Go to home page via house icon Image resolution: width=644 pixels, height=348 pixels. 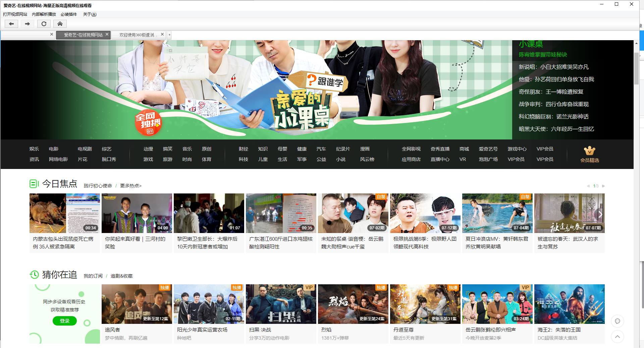pyautogui.click(x=60, y=24)
